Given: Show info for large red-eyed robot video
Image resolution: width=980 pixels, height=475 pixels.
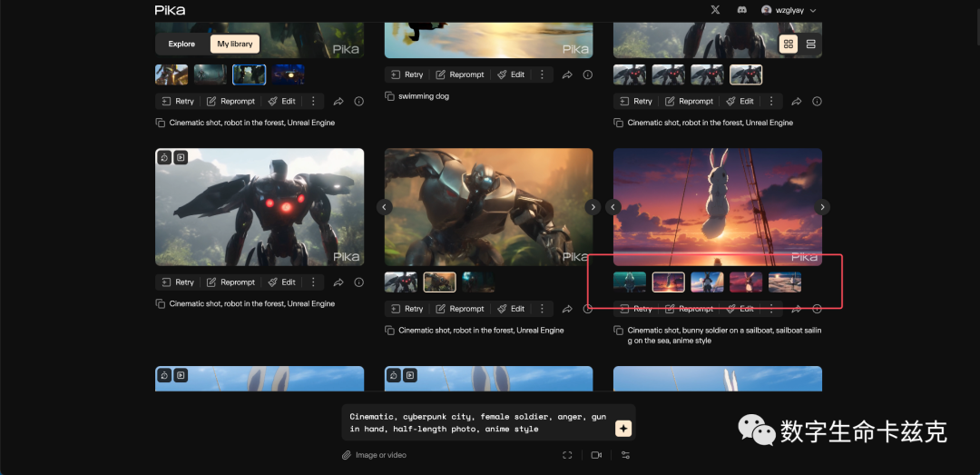Looking at the screenshot, I should (358, 282).
